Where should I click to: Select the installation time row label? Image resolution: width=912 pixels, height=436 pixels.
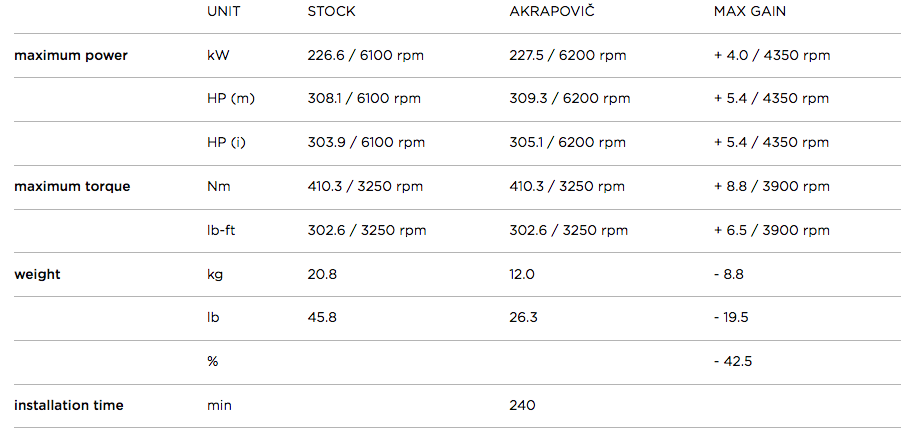coord(69,405)
